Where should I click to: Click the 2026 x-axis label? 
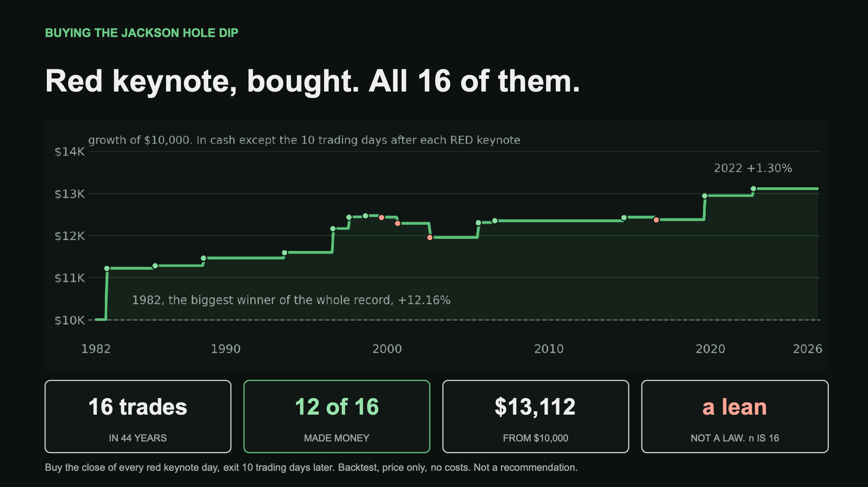tap(807, 349)
